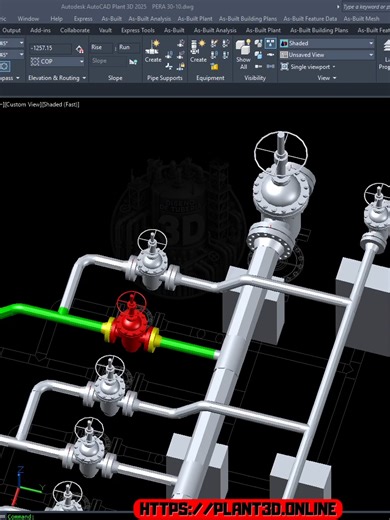Click the elevation pick icon beside -1257.15
The width and height of the screenshot is (390, 520).
click(x=79, y=49)
